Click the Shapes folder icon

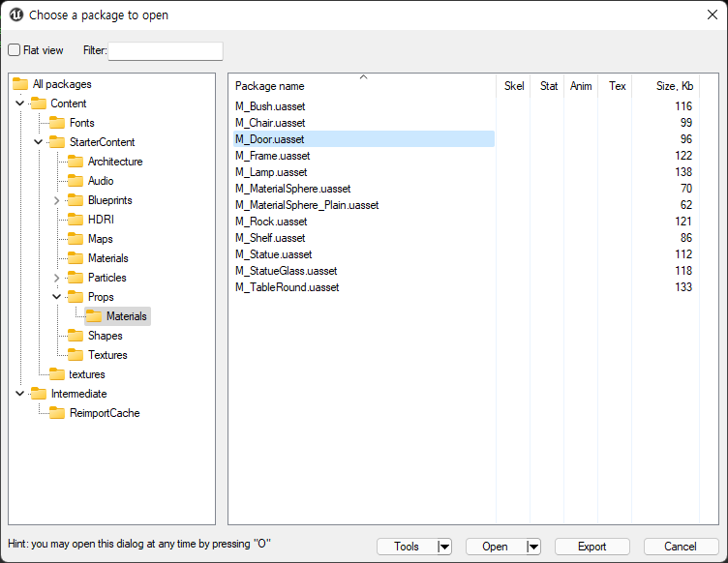point(76,336)
